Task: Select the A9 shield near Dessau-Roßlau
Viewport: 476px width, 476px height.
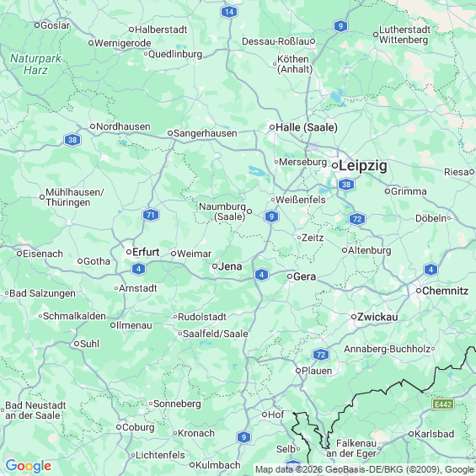Action: coord(340,26)
